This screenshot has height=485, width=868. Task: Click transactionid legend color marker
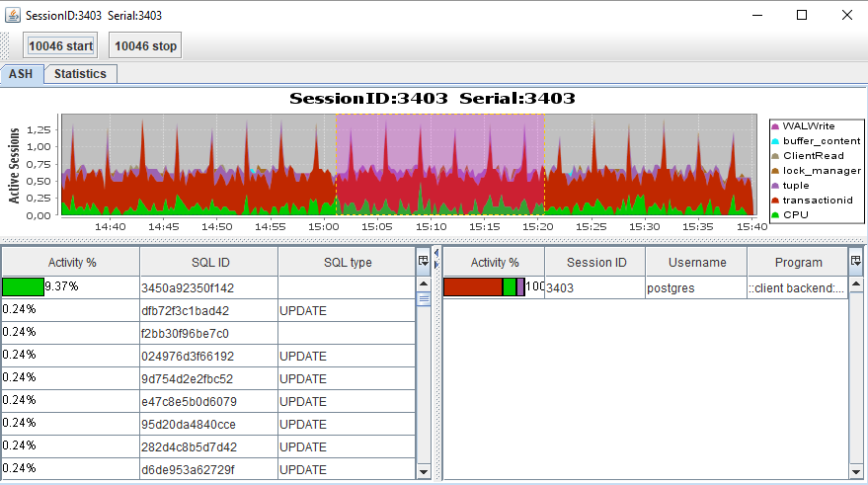point(775,201)
